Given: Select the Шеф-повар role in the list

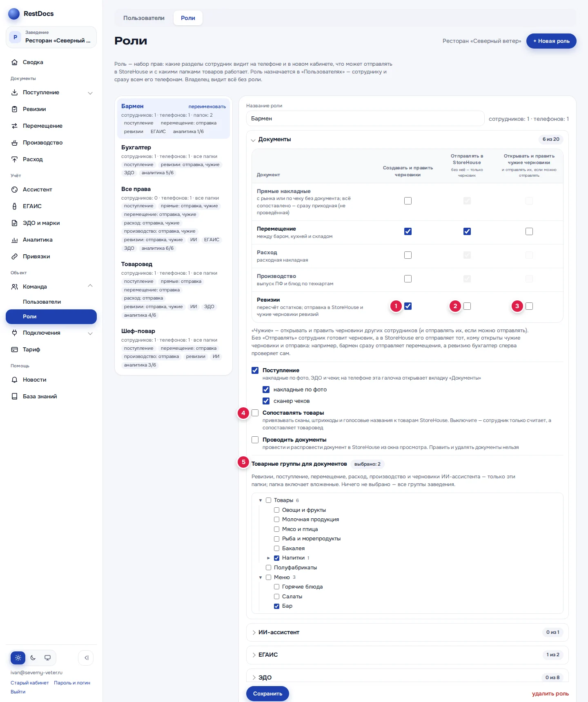Looking at the screenshot, I should tap(174, 348).
